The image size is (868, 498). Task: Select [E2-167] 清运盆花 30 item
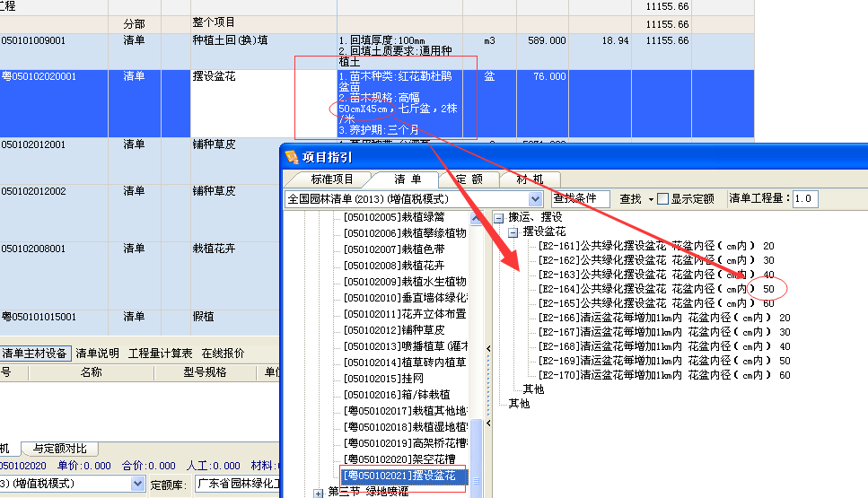click(x=664, y=332)
